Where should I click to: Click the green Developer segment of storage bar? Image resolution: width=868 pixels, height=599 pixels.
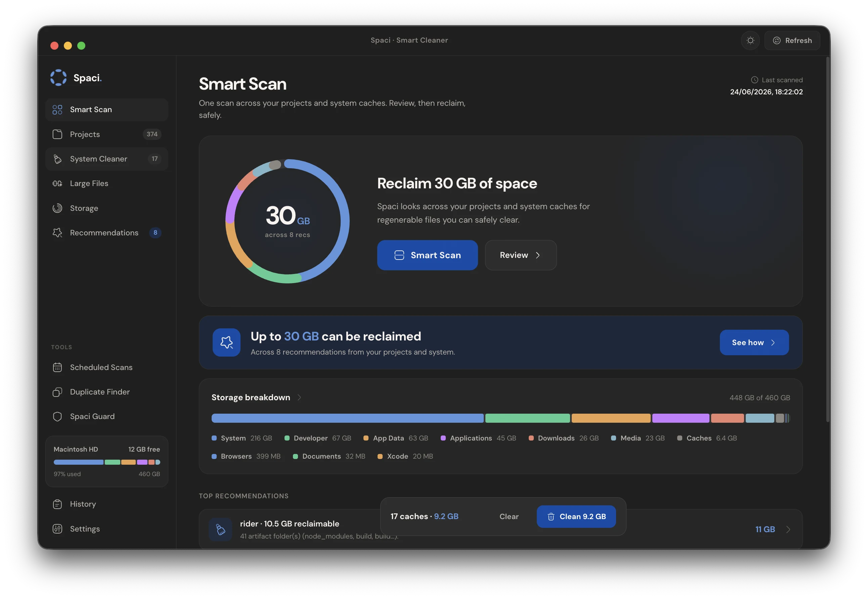[527, 418]
